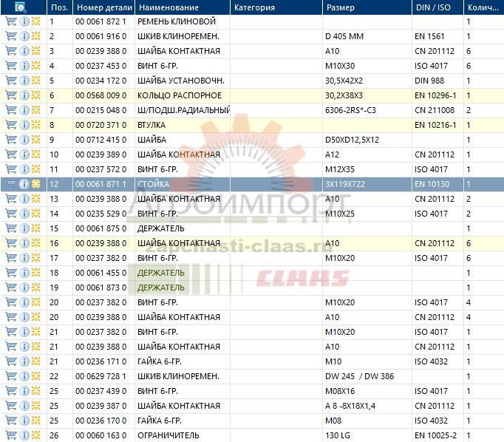This screenshot has width=504, height=442.
Task: Select size 3X119X722 in СТОЙКА row
Action: pyautogui.click(x=345, y=184)
